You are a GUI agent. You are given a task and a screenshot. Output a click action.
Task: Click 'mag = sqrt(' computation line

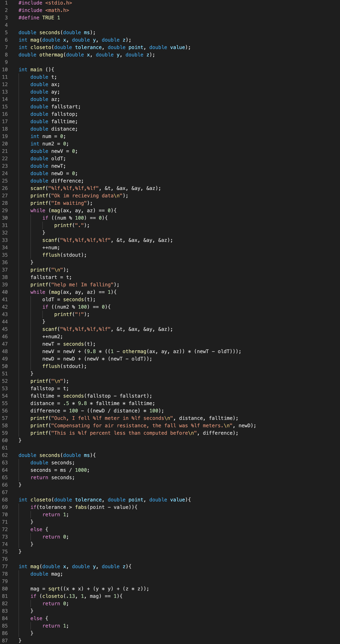90,589
